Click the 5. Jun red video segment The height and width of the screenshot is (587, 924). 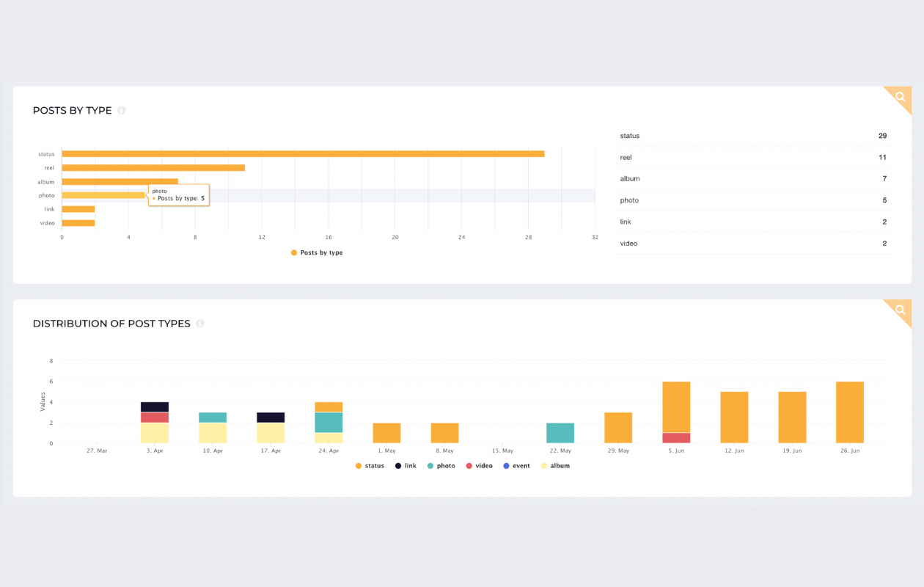(x=676, y=438)
